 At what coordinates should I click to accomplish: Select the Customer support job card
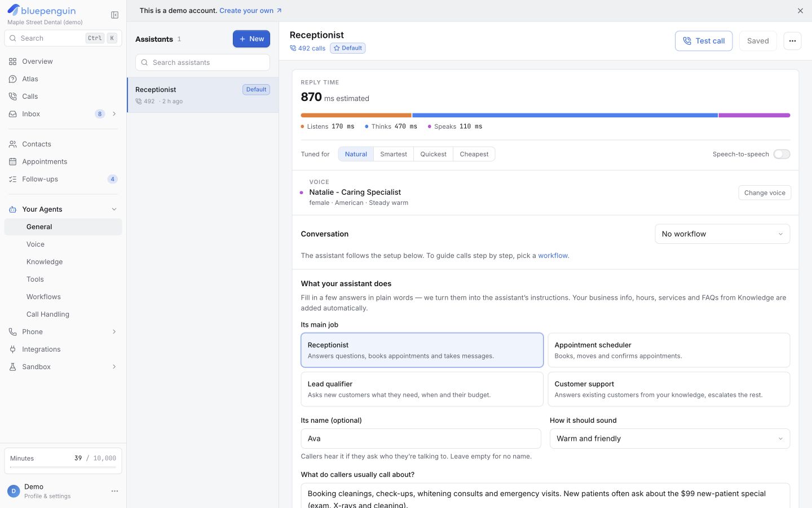[669, 389]
